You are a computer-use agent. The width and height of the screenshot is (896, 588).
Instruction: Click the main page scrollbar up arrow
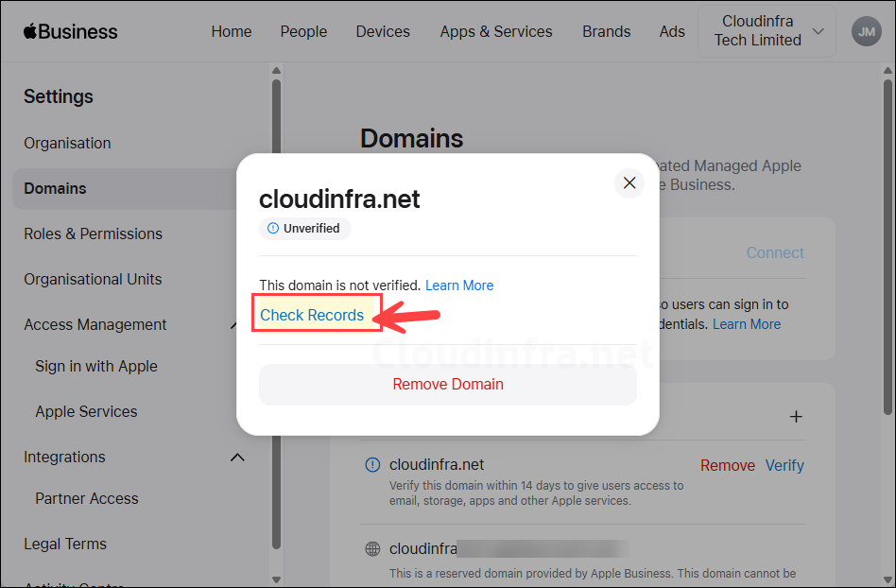click(887, 71)
